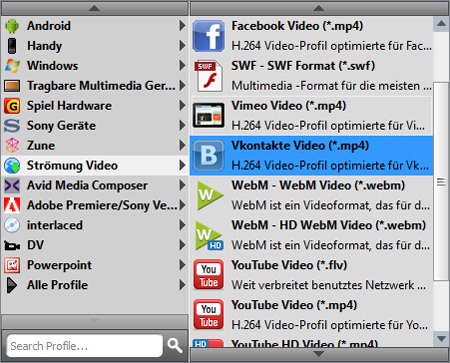Image resolution: width=450 pixels, height=363 pixels.
Task: Click the HD WebM Video icon
Action: coord(209,236)
